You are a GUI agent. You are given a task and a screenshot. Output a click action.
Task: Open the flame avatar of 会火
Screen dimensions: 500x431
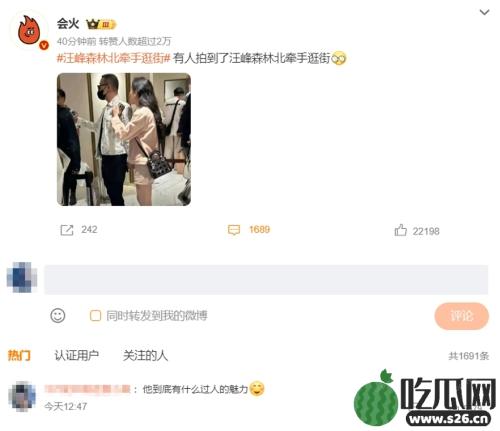pyautogui.click(x=29, y=31)
